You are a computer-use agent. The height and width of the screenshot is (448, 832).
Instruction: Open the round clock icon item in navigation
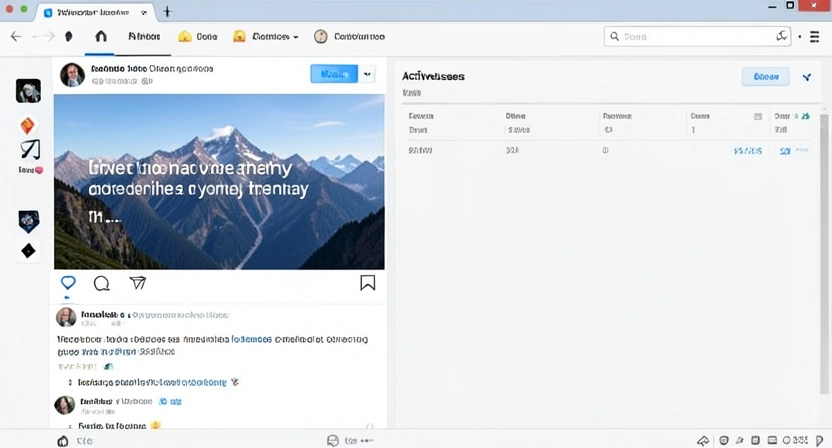[320, 36]
